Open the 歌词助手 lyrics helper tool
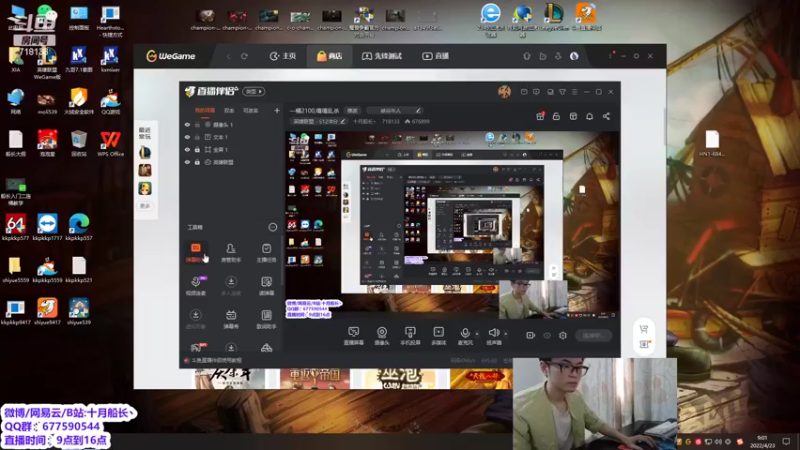This screenshot has width=800, height=450. 266,319
